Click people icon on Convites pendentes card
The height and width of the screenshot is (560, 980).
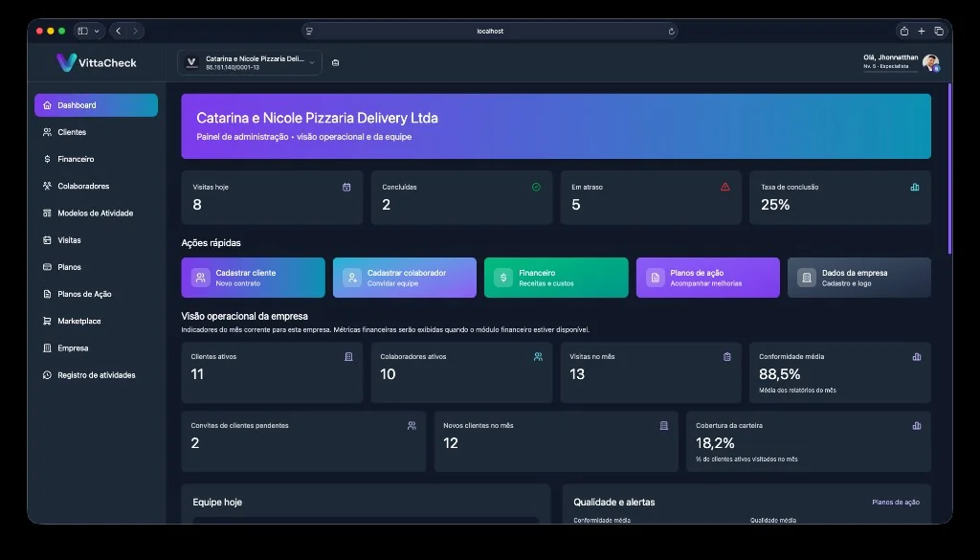click(412, 426)
